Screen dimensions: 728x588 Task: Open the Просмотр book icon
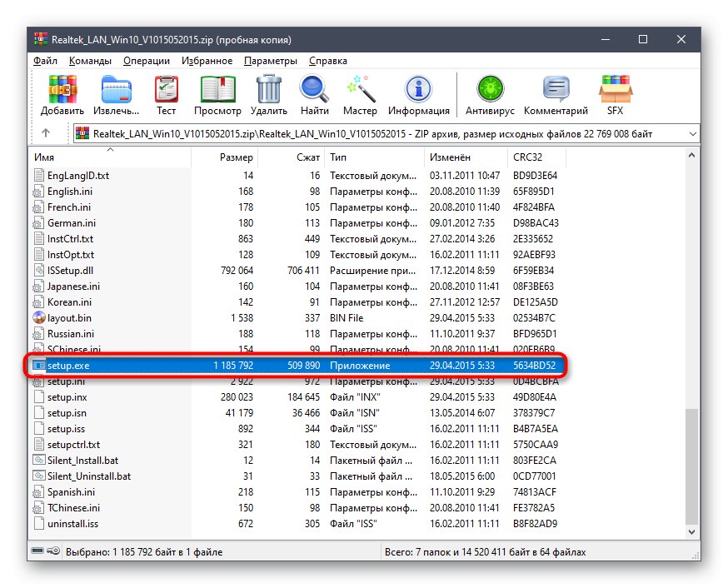[217, 89]
